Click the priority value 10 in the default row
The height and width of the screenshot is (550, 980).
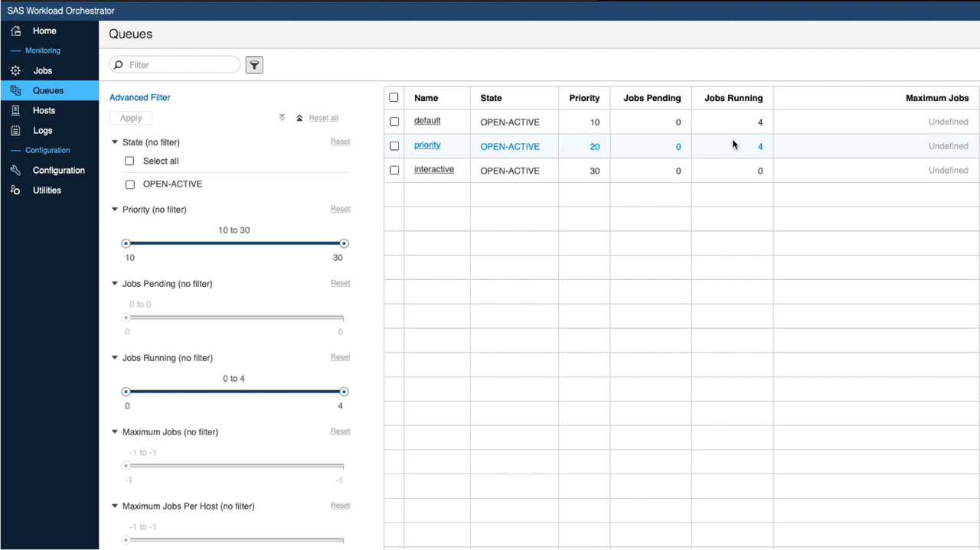tap(595, 122)
